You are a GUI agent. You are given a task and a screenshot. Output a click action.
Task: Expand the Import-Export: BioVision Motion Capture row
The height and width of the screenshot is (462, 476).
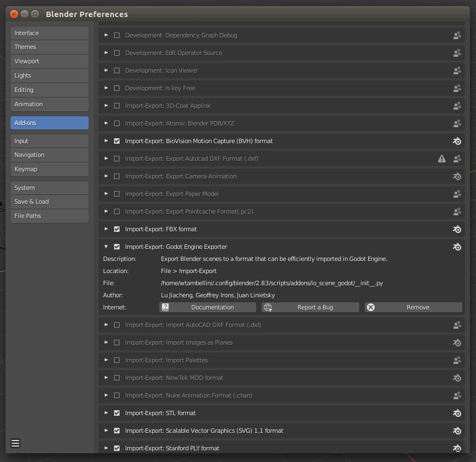click(106, 141)
